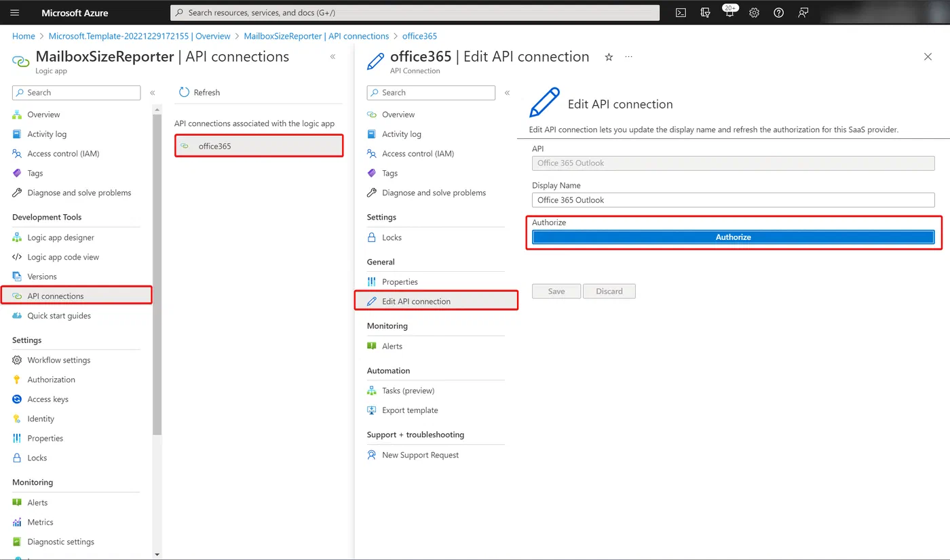Open portal settings gear
This screenshot has width=950, height=560.
(754, 13)
